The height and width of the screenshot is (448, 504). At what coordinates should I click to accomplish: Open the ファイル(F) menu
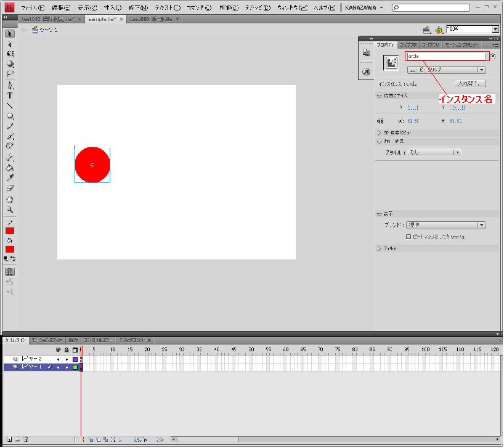(33, 7)
